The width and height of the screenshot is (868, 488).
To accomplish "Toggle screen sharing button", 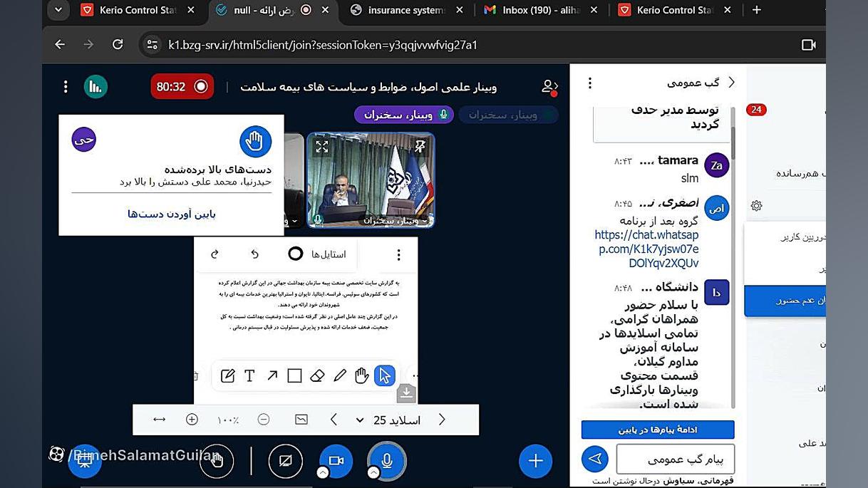I will click(x=285, y=461).
